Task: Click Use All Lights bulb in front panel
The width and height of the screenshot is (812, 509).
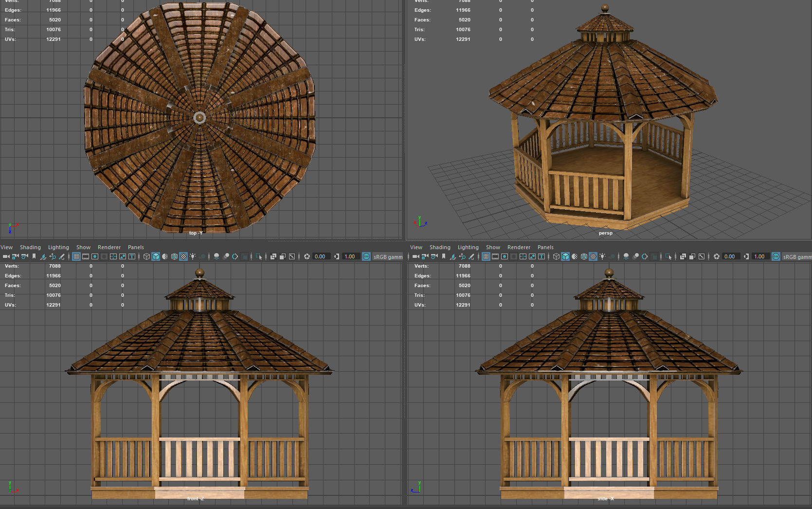Action: [x=193, y=256]
